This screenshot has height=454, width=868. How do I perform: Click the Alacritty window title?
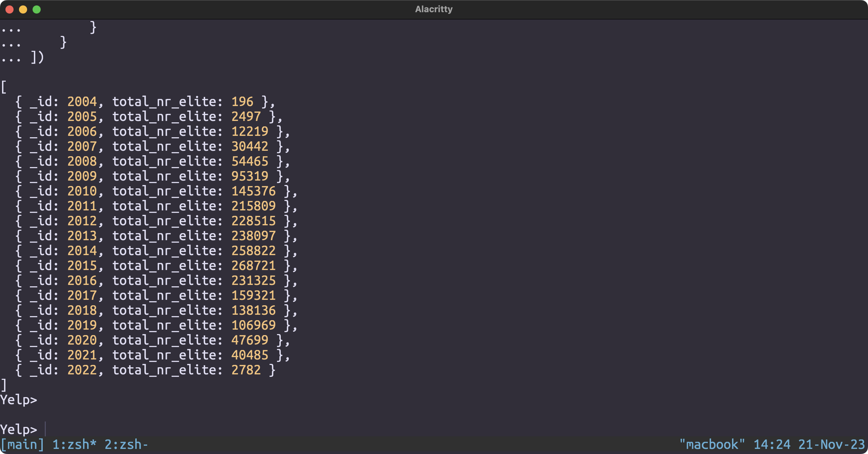pos(434,9)
